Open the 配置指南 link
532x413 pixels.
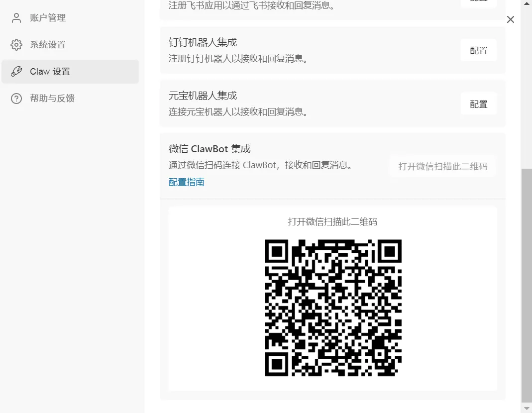pyautogui.click(x=186, y=182)
